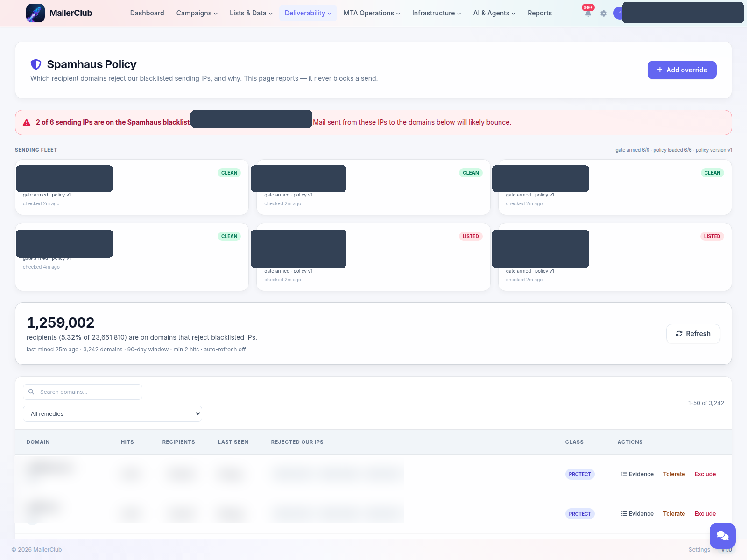Expand the Deliverability menu

[x=308, y=13]
